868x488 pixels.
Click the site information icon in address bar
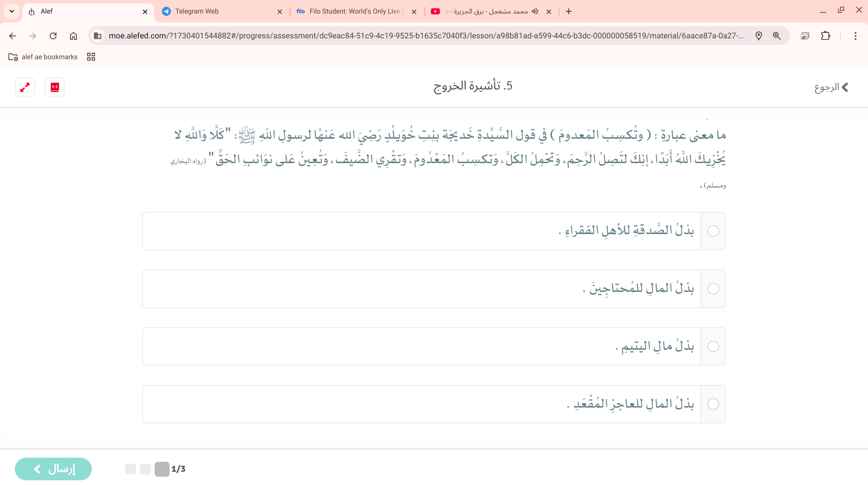(98, 36)
